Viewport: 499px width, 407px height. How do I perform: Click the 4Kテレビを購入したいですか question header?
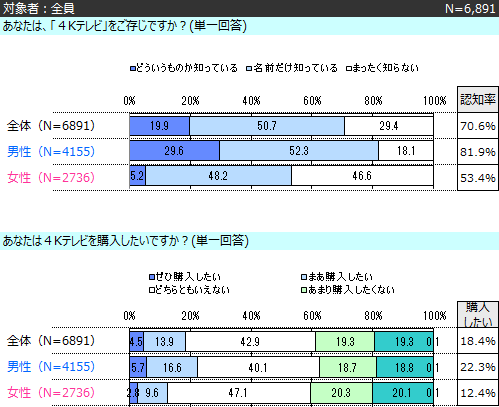tap(126, 240)
